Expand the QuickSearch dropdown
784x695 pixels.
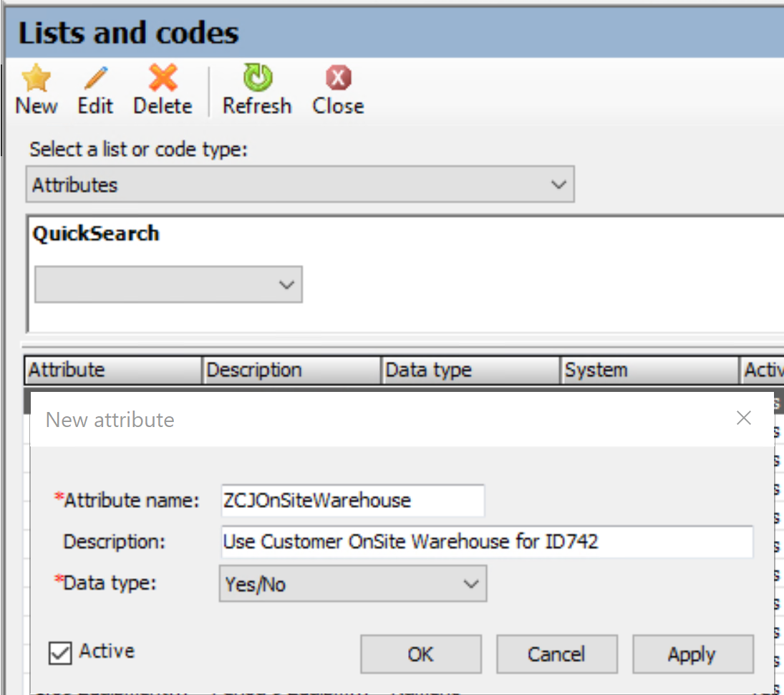pos(168,284)
